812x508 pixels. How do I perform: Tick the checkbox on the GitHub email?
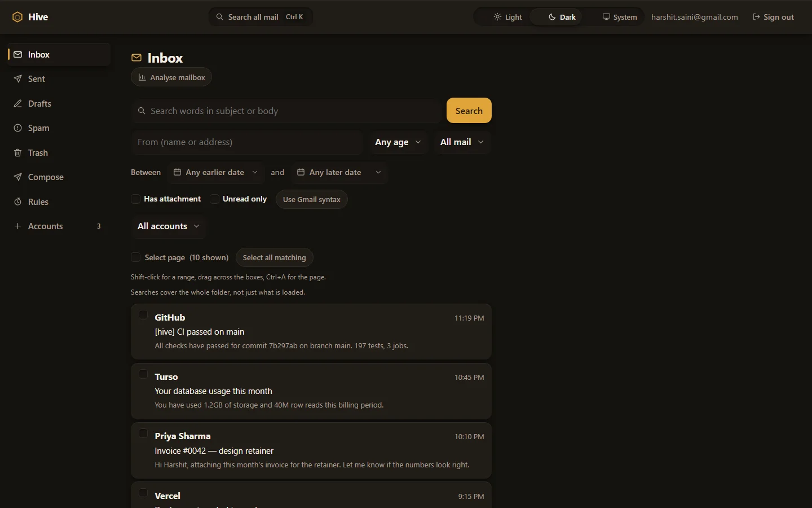point(143,315)
